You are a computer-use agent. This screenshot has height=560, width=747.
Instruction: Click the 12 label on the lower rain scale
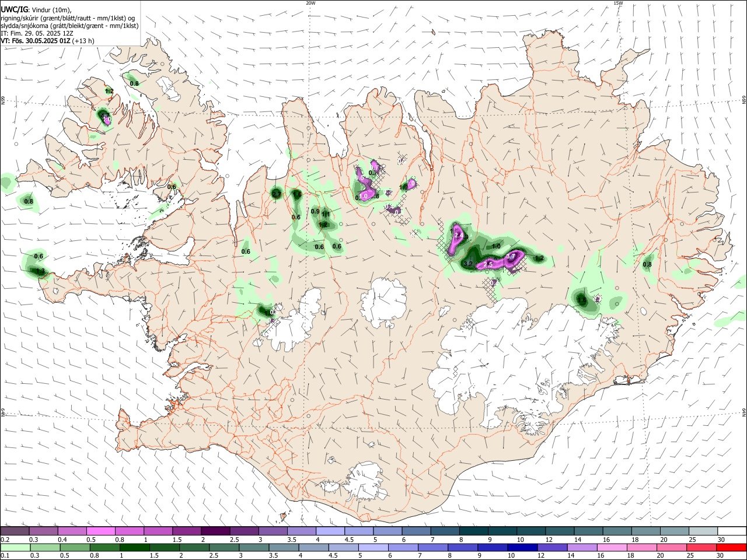pos(540,556)
